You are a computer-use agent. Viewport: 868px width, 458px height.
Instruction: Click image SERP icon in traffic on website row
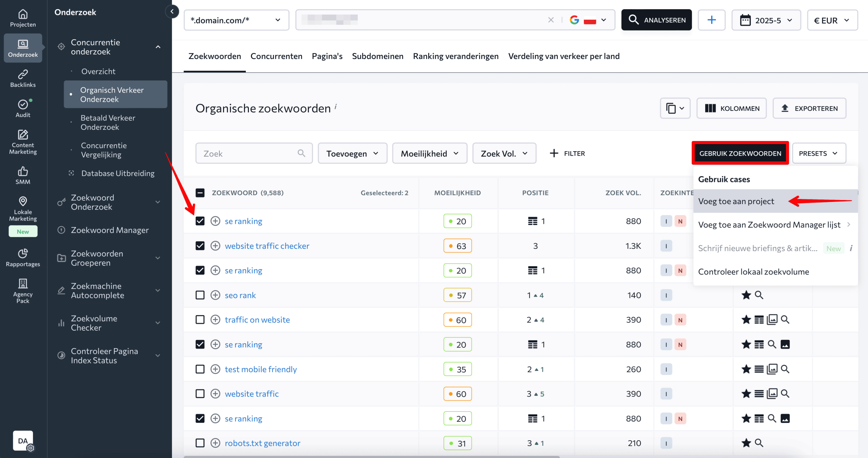(x=772, y=320)
